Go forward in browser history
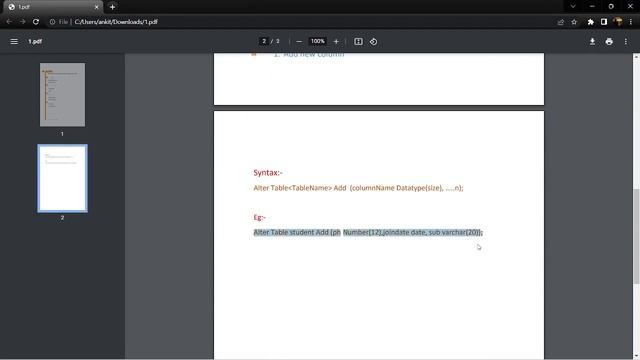The height and width of the screenshot is (360, 640). (x=22, y=22)
